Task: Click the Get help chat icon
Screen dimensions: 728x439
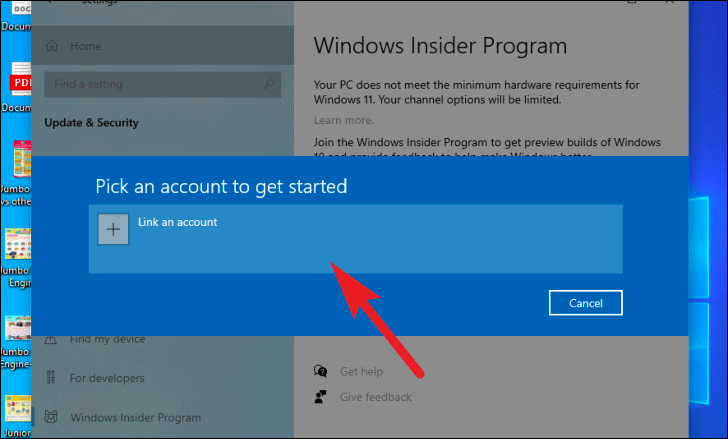Action: pos(320,371)
